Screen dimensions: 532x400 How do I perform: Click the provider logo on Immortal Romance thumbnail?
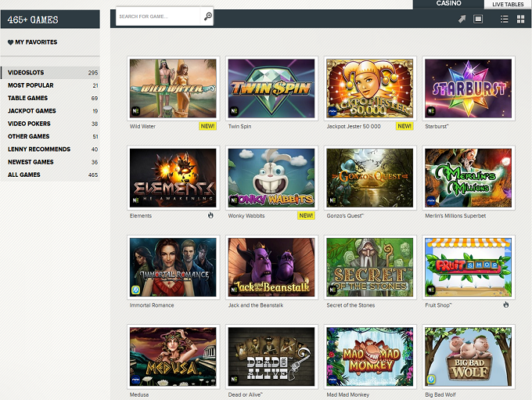pyautogui.click(x=135, y=290)
